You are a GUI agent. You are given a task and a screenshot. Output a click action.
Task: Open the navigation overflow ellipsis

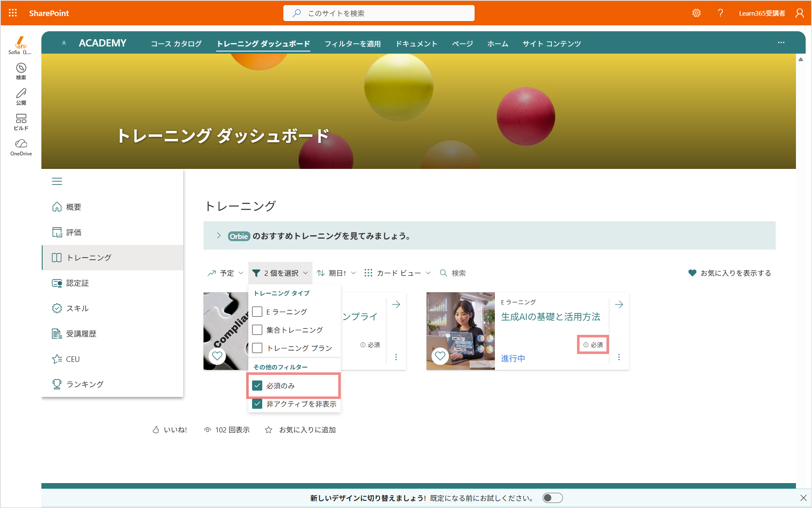click(781, 43)
